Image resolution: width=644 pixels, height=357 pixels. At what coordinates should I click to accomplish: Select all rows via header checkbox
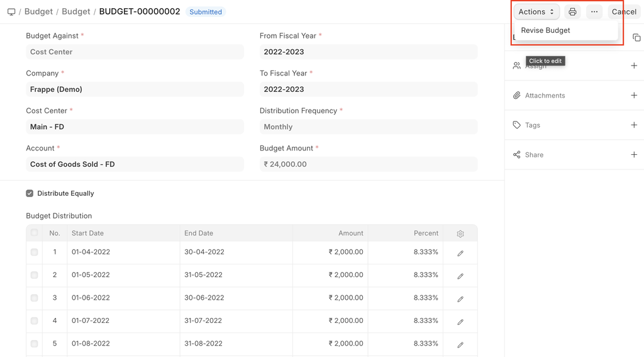coord(35,233)
